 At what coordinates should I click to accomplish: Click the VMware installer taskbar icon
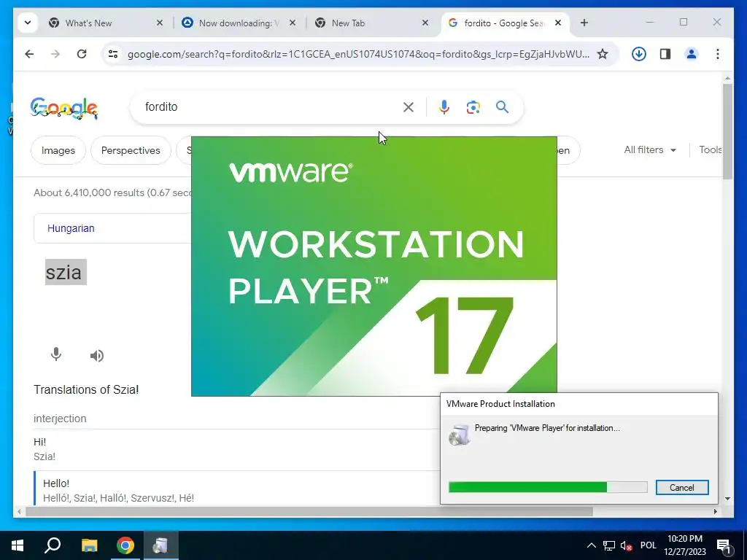[x=160, y=545]
